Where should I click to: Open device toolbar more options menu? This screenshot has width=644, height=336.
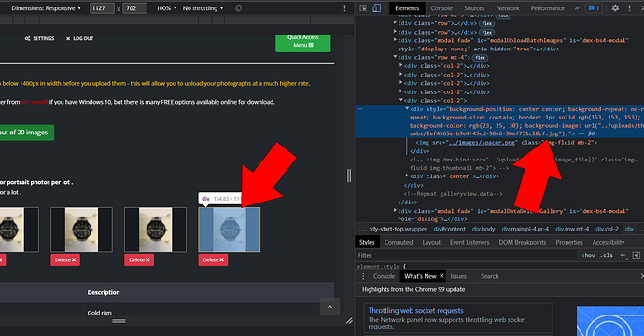point(344,8)
